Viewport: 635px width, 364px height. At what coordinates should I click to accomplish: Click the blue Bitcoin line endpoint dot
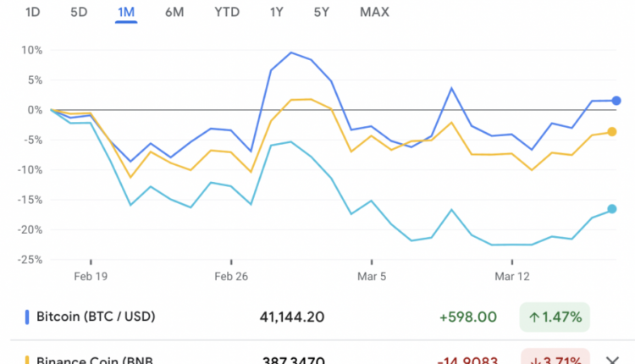coord(616,101)
